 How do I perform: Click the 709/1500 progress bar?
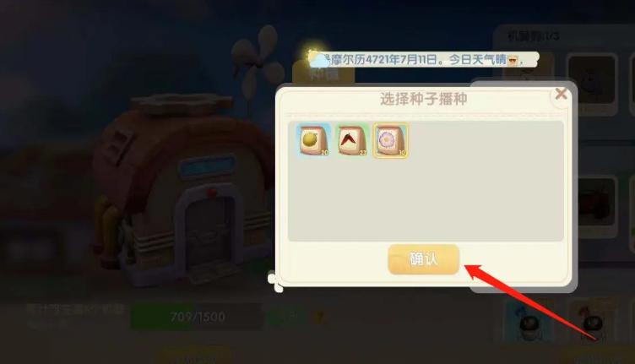(198, 316)
